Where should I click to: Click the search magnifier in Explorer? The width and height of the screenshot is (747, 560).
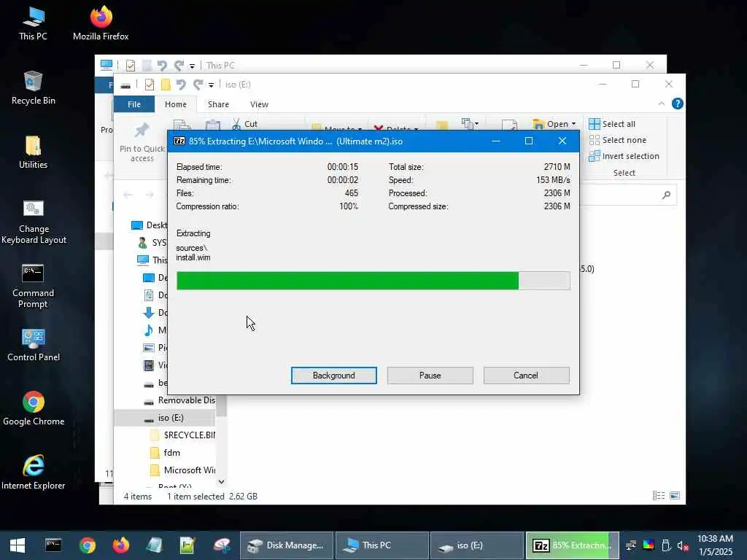(666, 195)
